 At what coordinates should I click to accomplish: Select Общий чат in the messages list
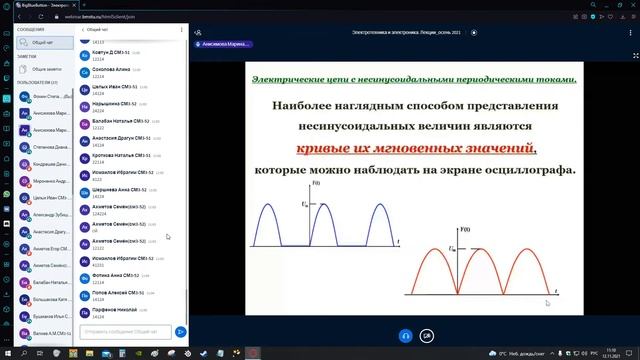coord(45,42)
